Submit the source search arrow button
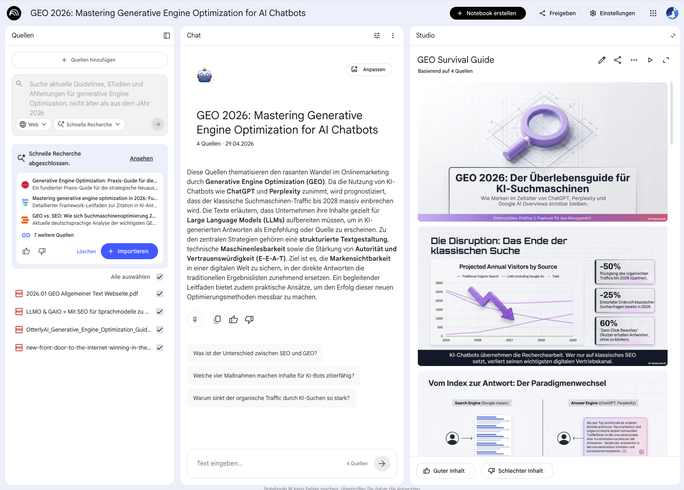 tap(157, 124)
